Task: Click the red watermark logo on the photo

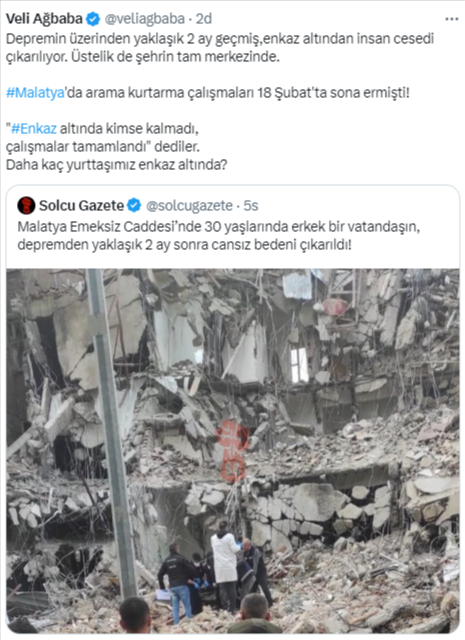Action: tap(232, 451)
